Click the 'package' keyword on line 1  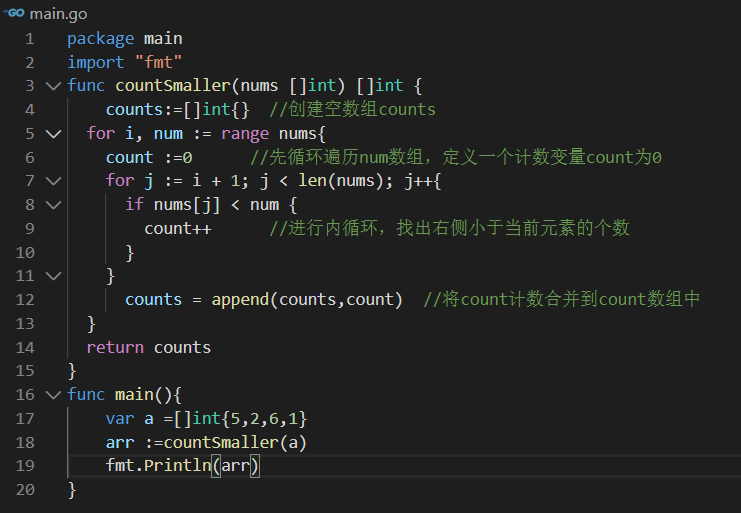(101, 39)
